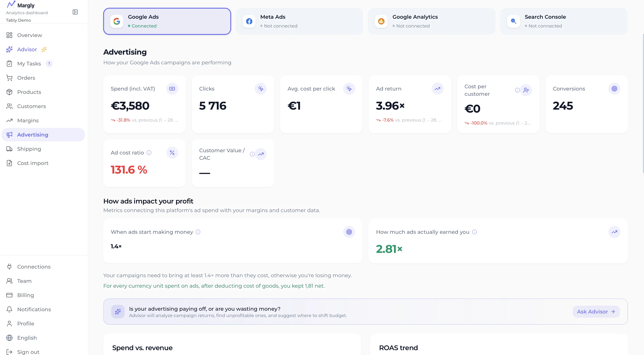Click the Conversions 245 value
644x355 pixels.
(563, 106)
